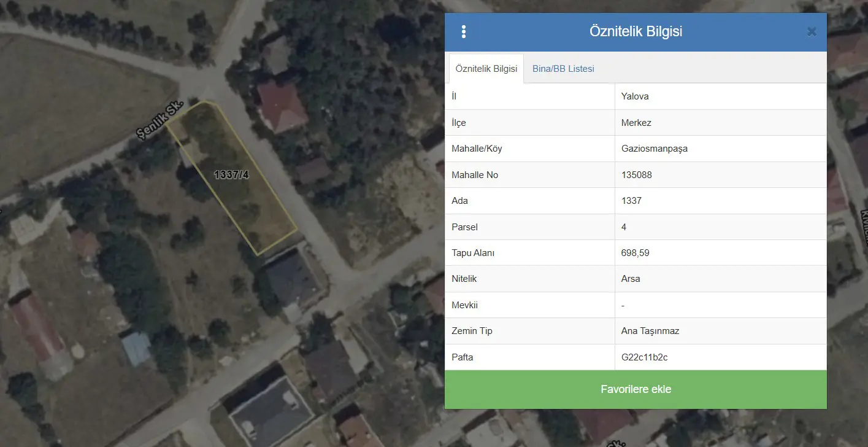Select the Yalova province value
This screenshot has width=868, height=447.
pyautogui.click(x=635, y=96)
